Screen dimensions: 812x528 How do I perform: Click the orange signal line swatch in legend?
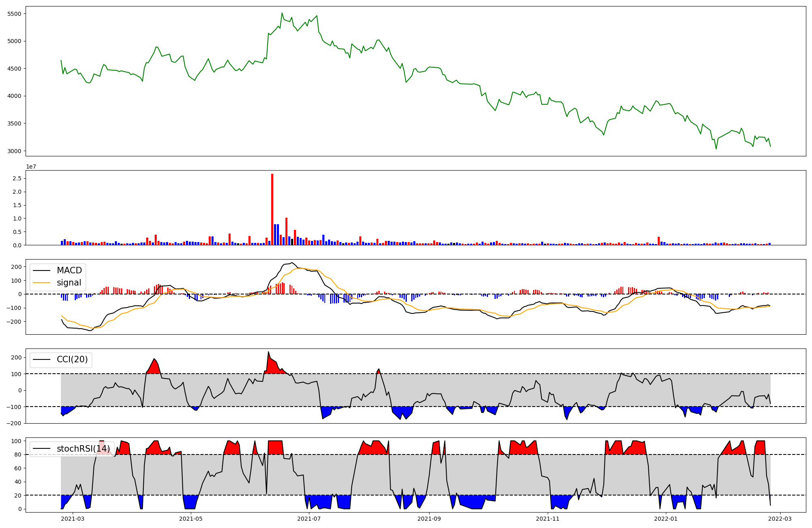41,283
